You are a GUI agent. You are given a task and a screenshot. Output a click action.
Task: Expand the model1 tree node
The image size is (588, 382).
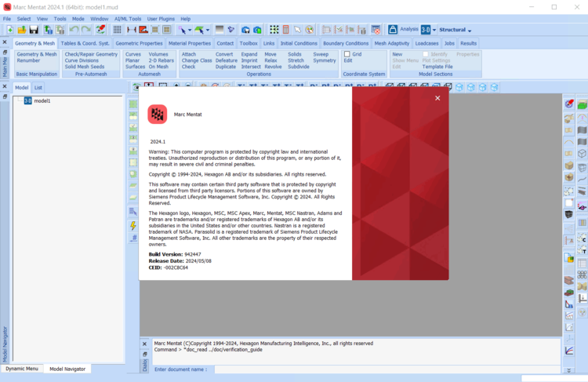[x=19, y=100]
